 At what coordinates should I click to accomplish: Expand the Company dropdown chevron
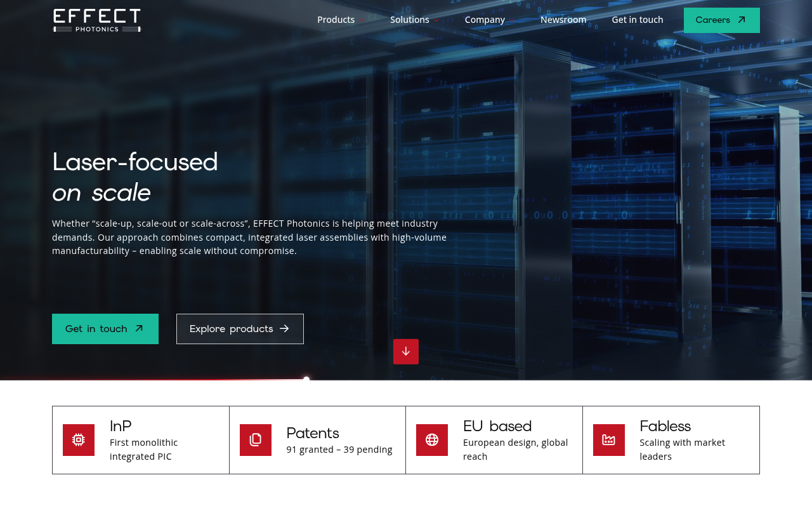511,20
